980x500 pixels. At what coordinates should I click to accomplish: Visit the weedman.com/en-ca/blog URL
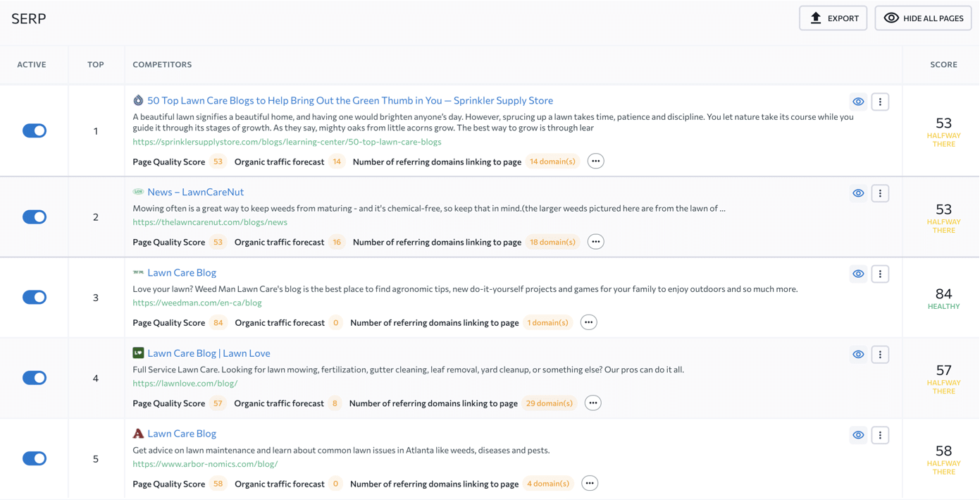tap(197, 303)
